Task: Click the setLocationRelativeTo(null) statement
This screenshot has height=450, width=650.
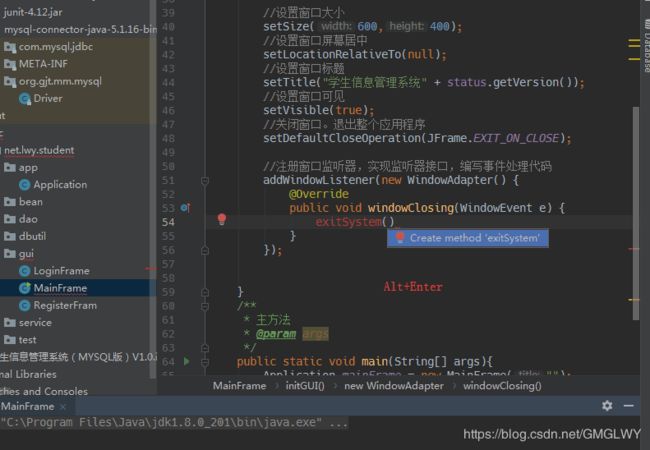Action: click(355, 54)
